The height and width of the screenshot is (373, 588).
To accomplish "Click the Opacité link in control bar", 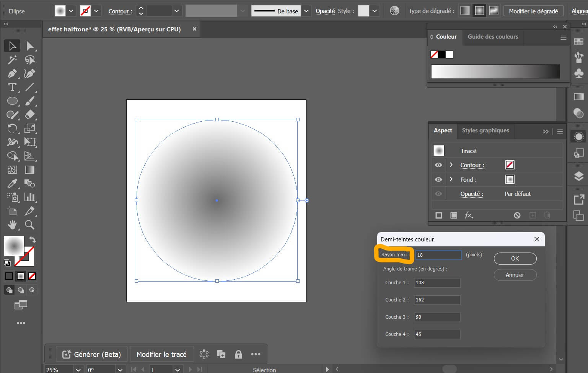I will [x=325, y=11].
